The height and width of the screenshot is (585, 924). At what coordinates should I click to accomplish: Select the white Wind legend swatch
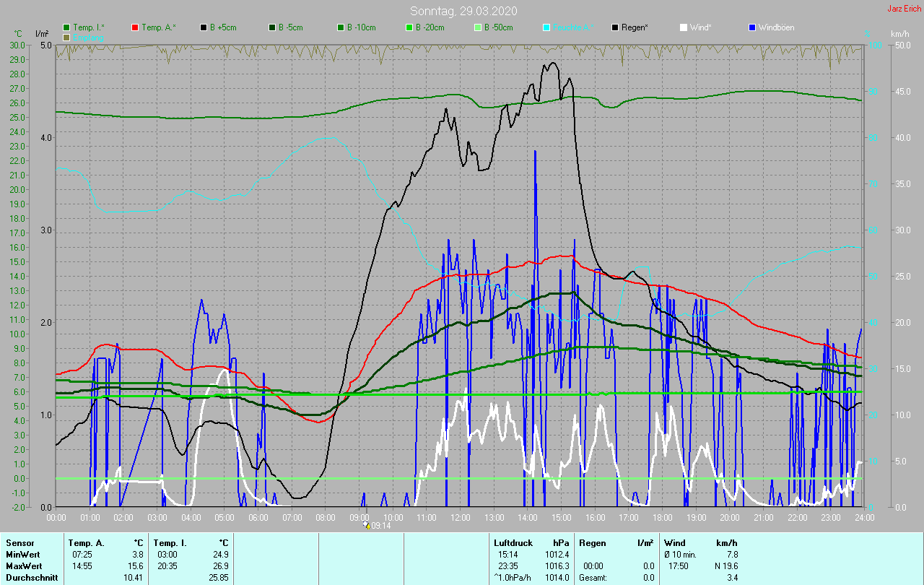(684, 27)
